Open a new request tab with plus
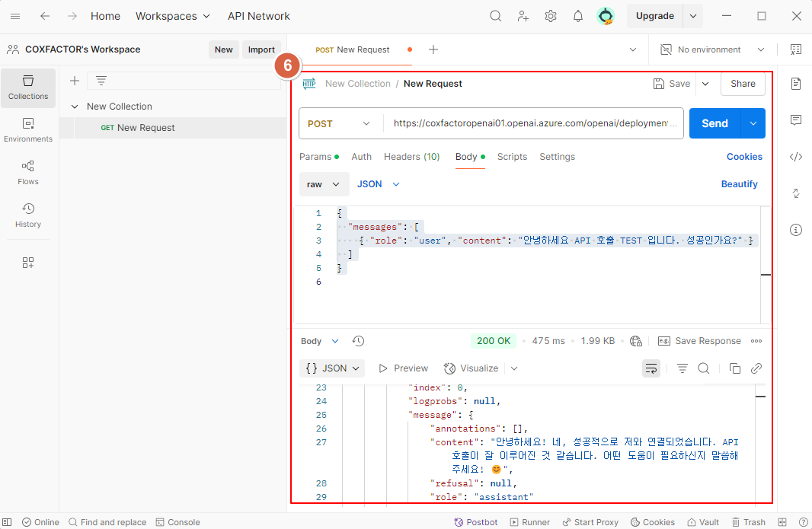812x529 pixels. (433, 49)
